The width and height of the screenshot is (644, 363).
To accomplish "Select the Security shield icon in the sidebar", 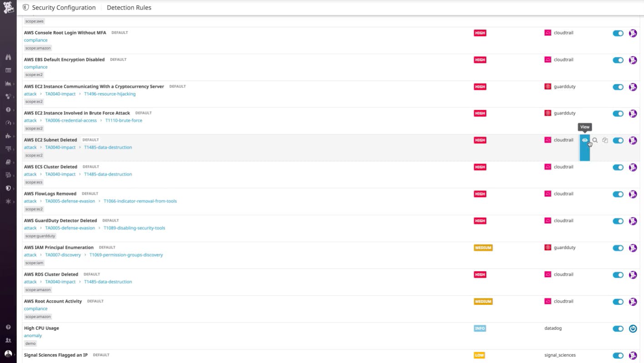I will (8, 187).
